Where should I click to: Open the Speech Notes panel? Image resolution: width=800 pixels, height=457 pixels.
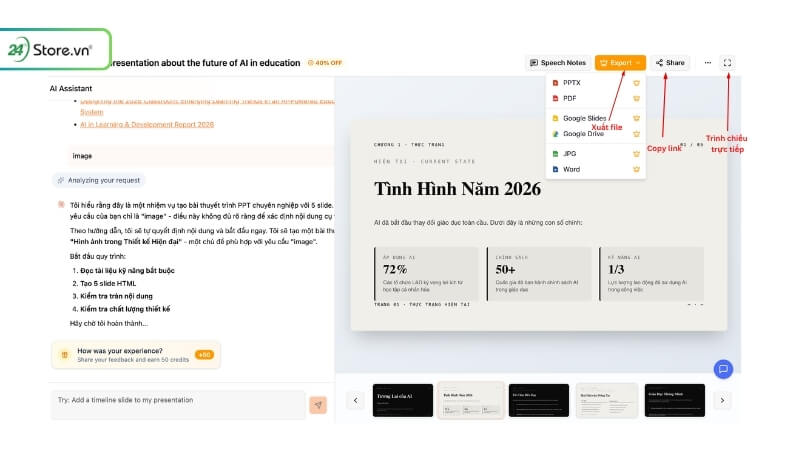click(x=558, y=63)
